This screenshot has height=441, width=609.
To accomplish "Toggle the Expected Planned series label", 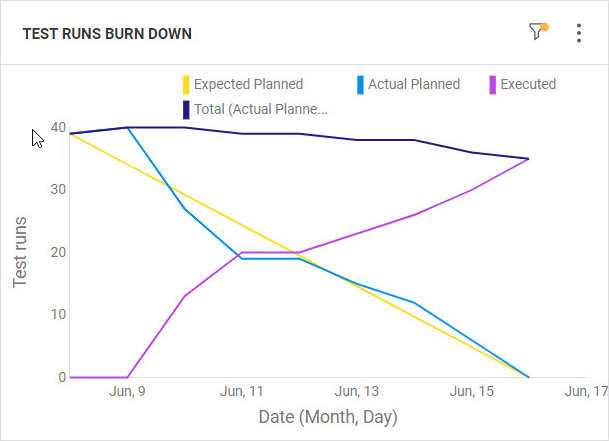I will [248, 84].
